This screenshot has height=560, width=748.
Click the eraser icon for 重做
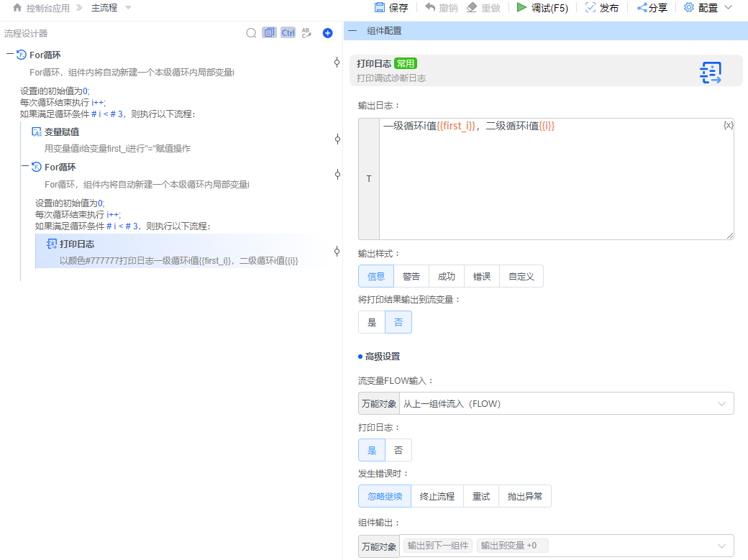click(472, 7)
